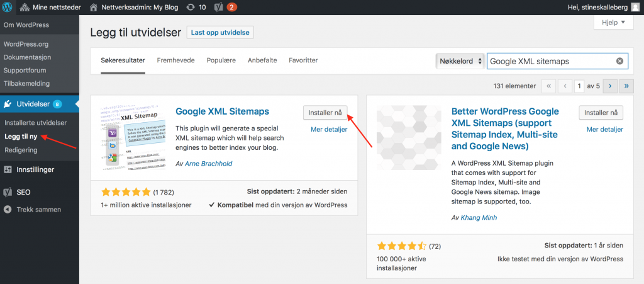Click the Google XML sitemaps search field
The image size is (644, 284).
557,61
